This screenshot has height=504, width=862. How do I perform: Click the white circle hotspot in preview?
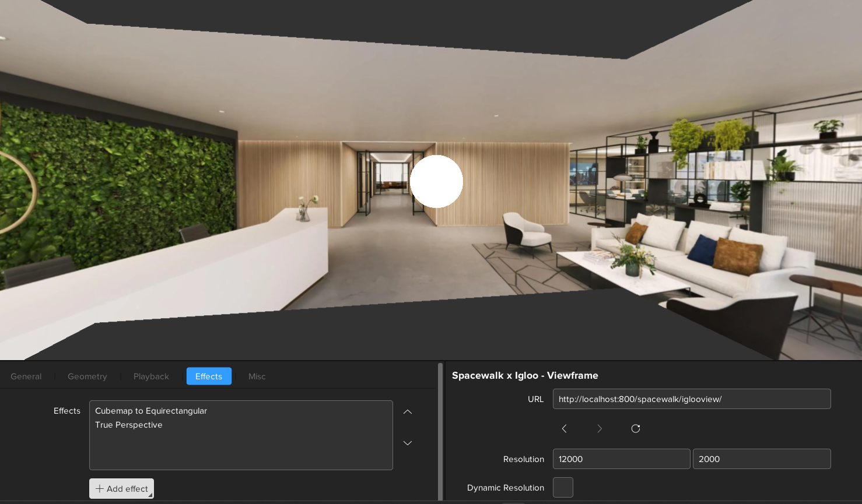[x=436, y=181]
